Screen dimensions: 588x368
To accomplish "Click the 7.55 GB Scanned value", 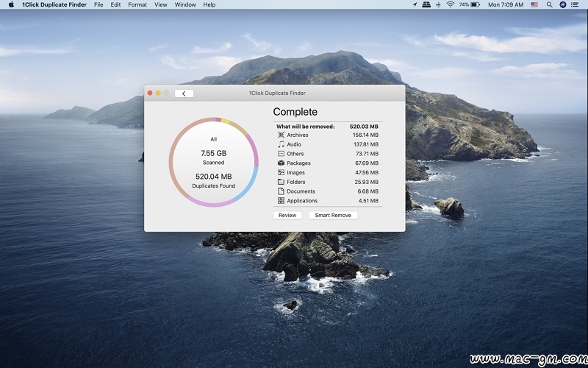I will pos(213,153).
